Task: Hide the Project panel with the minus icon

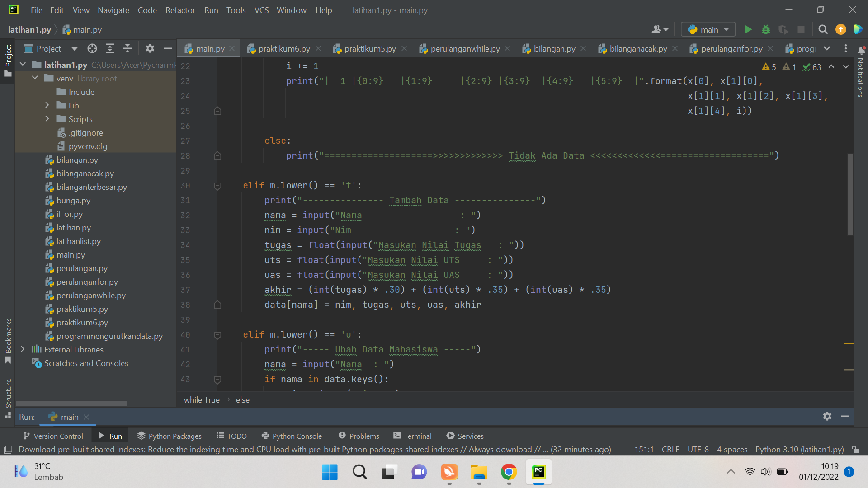Action: [168, 49]
